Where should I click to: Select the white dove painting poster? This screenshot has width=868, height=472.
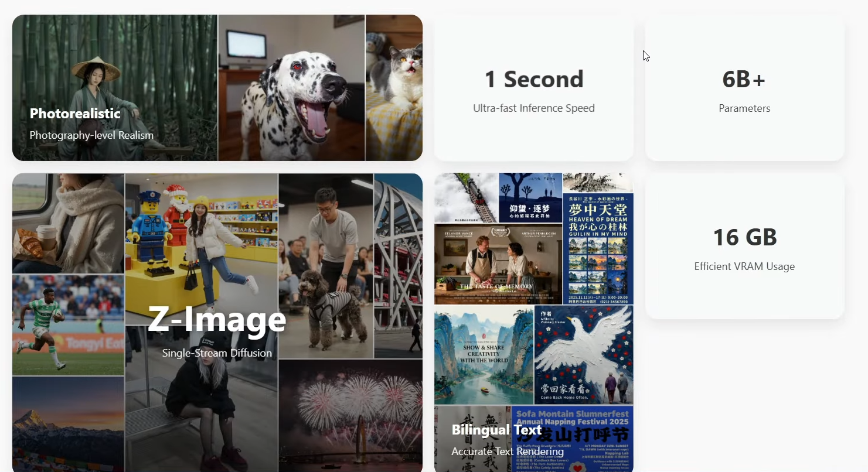[583, 354]
